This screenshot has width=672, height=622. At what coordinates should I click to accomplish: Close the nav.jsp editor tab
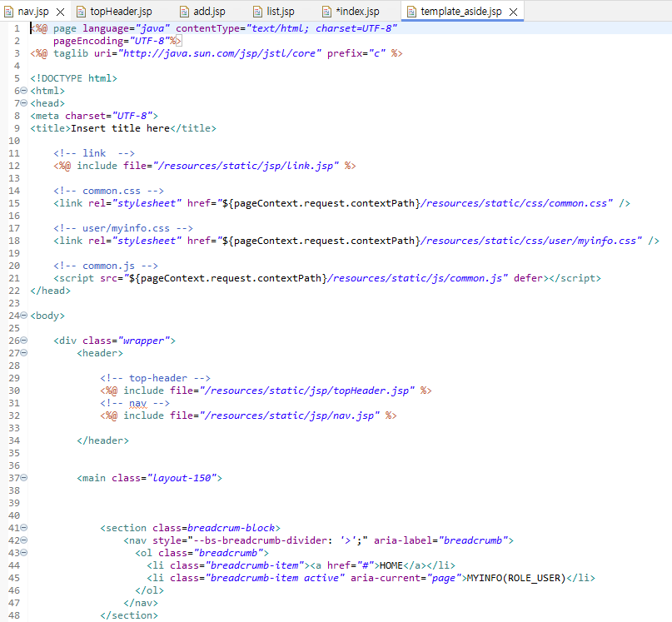pyautogui.click(x=61, y=12)
